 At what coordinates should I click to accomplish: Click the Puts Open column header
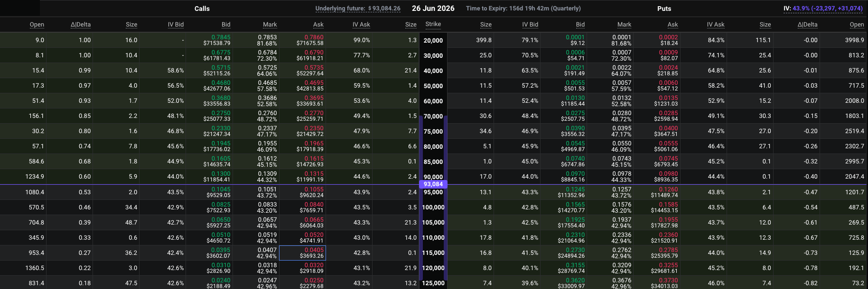point(857,25)
